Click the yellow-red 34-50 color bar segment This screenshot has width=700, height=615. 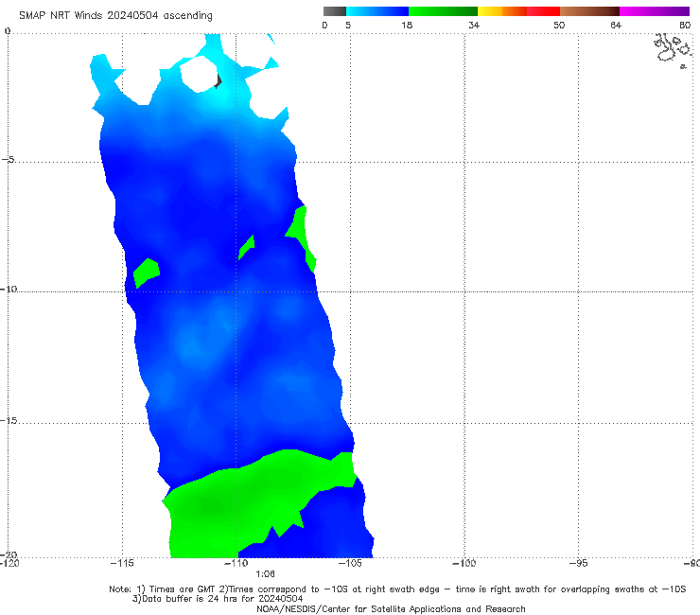click(x=518, y=11)
